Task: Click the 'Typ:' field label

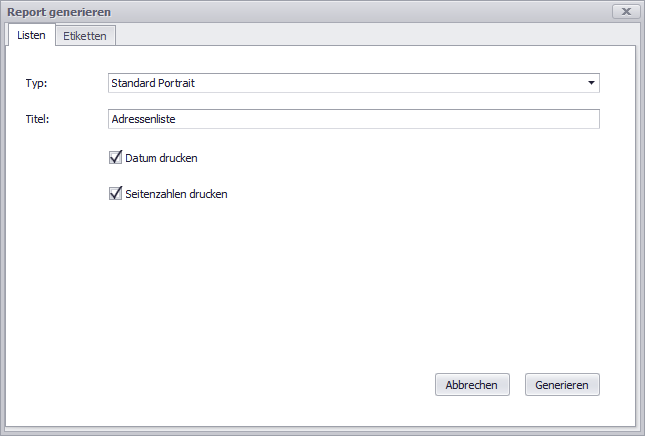Action: 36,83
